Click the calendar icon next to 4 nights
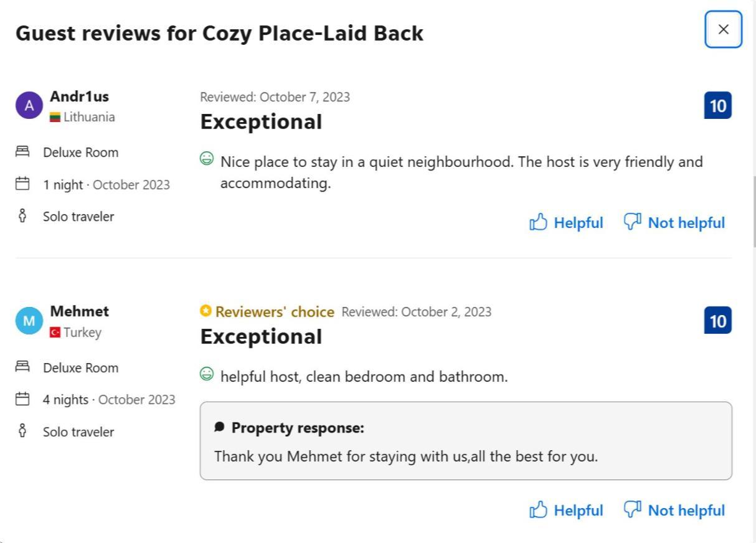Image resolution: width=756 pixels, height=543 pixels. [x=22, y=399]
